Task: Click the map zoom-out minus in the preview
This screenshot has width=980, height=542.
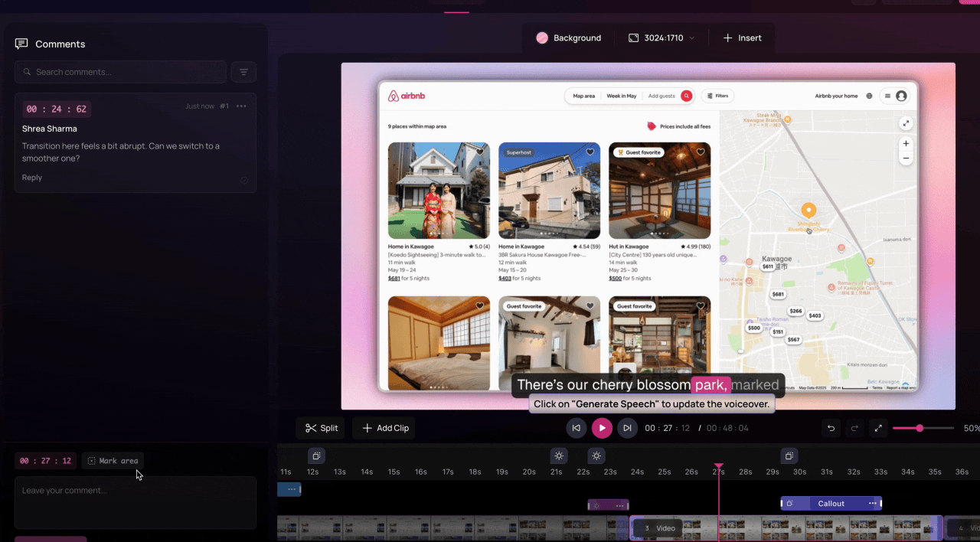Action: 906,158
